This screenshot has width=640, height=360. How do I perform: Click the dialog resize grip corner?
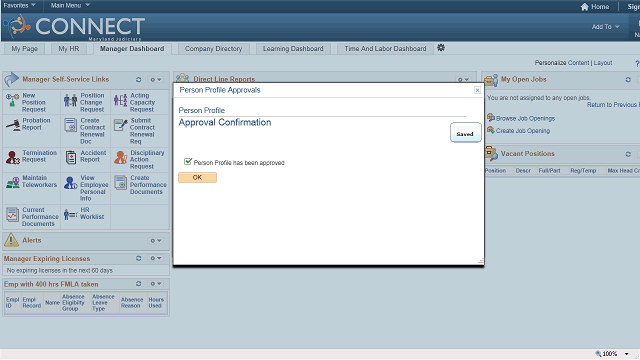click(481, 261)
